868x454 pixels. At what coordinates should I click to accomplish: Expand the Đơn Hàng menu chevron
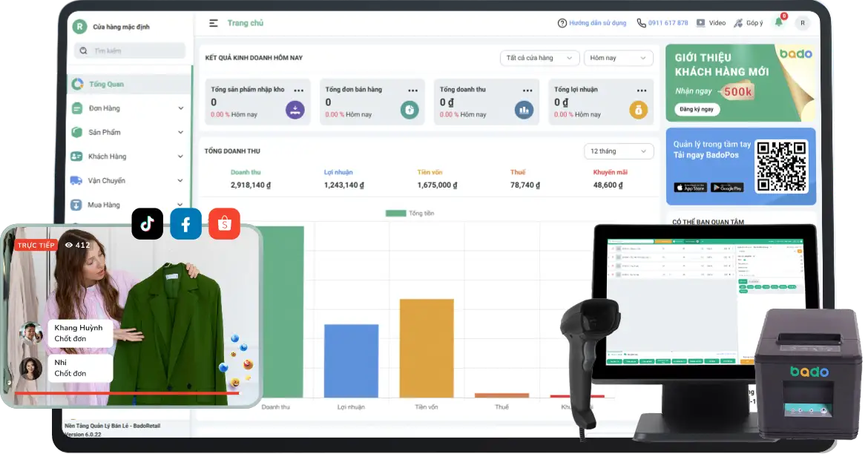(180, 108)
